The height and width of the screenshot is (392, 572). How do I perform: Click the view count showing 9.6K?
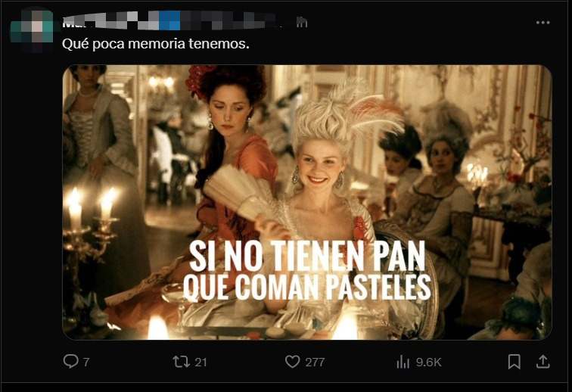click(x=429, y=362)
